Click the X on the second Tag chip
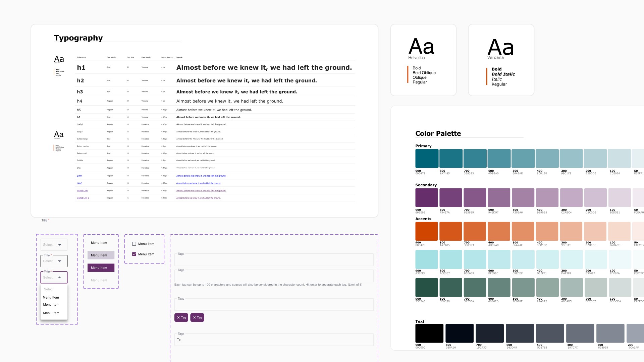 click(x=194, y=318)
